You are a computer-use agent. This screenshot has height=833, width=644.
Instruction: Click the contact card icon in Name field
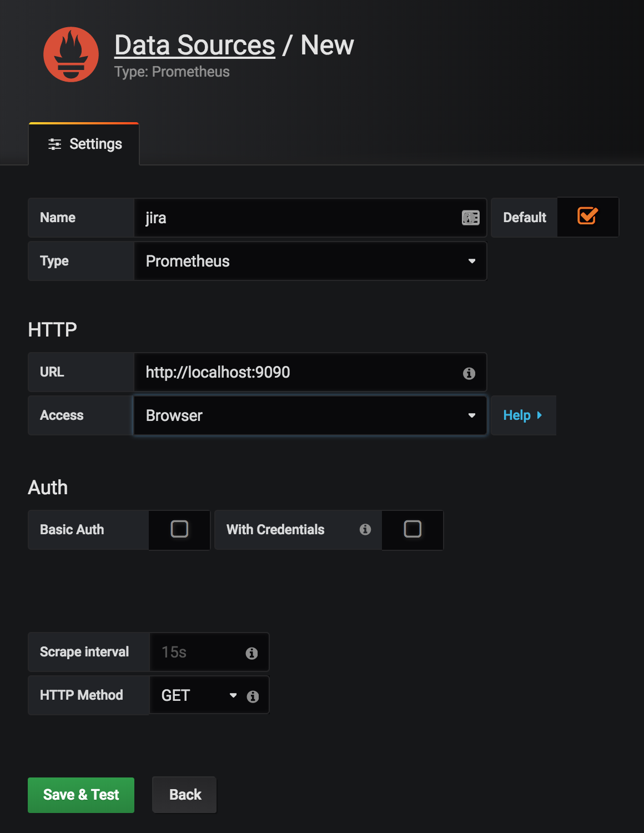(x=471, y=218)
